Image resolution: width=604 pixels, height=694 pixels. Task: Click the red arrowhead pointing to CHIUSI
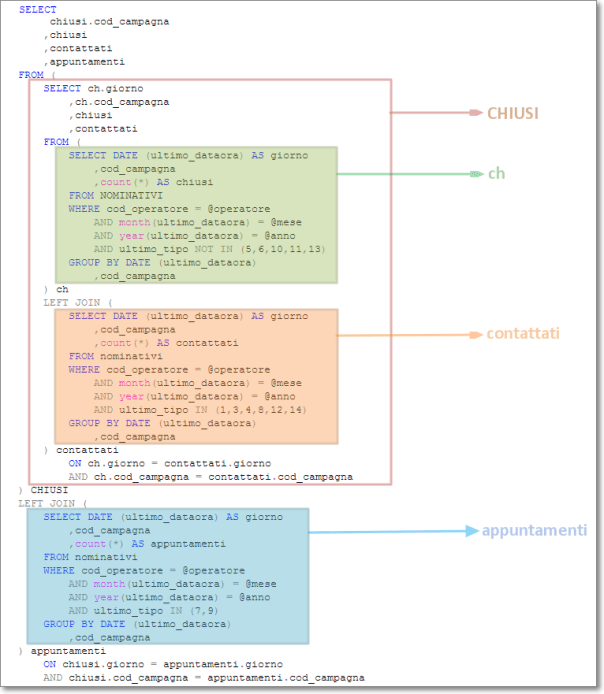click(x=478, y=113)
